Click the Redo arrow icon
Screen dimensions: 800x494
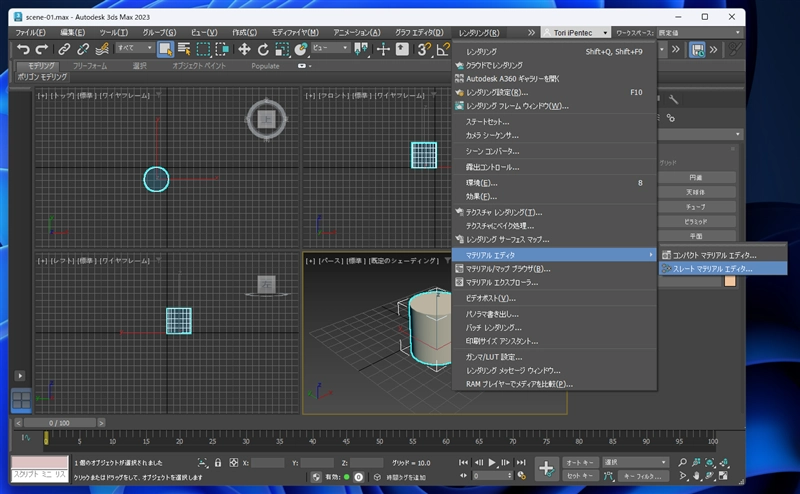42,49
